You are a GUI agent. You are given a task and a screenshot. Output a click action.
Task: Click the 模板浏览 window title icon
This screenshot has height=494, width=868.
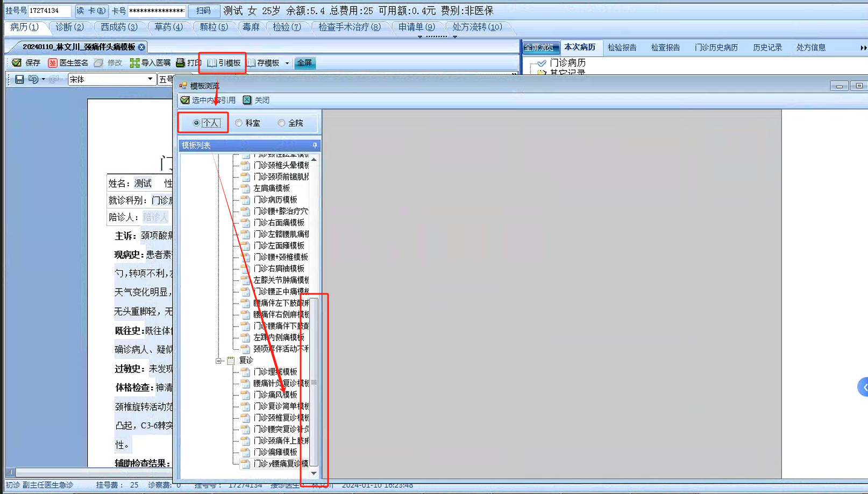point(183,86)
